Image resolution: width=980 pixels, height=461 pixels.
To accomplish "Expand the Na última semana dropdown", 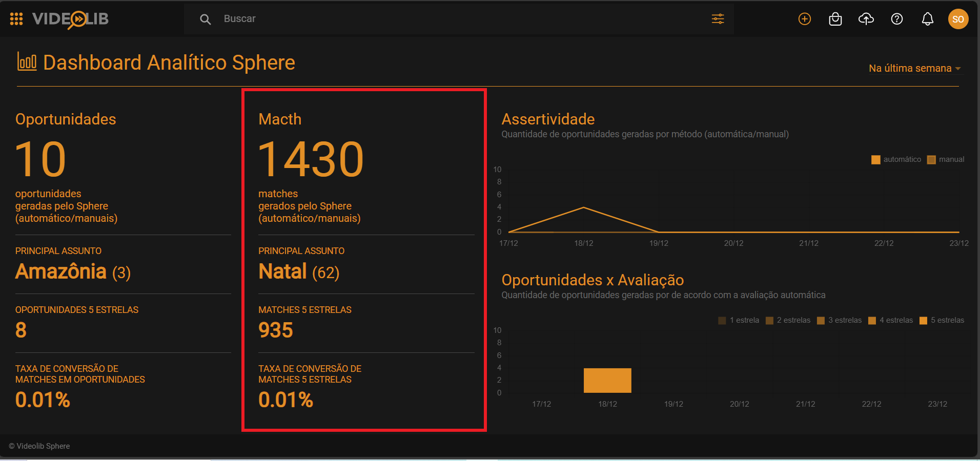I will coord(910,69).
